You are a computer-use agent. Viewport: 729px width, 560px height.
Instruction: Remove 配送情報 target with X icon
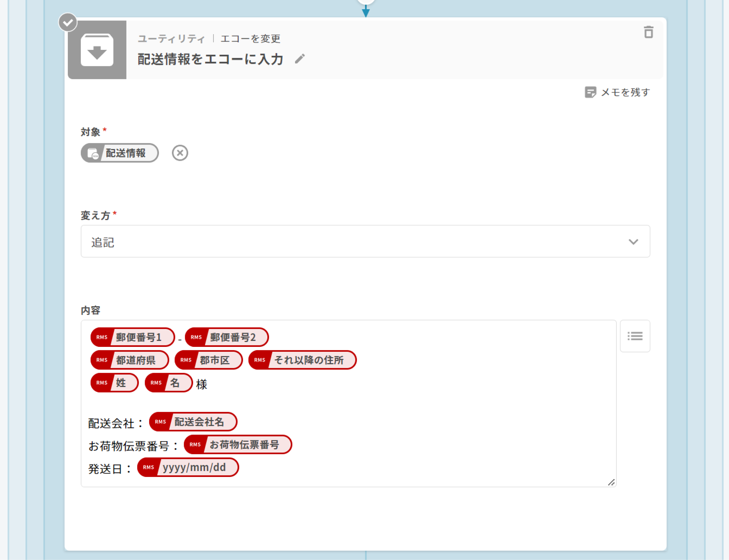[180, 153]
